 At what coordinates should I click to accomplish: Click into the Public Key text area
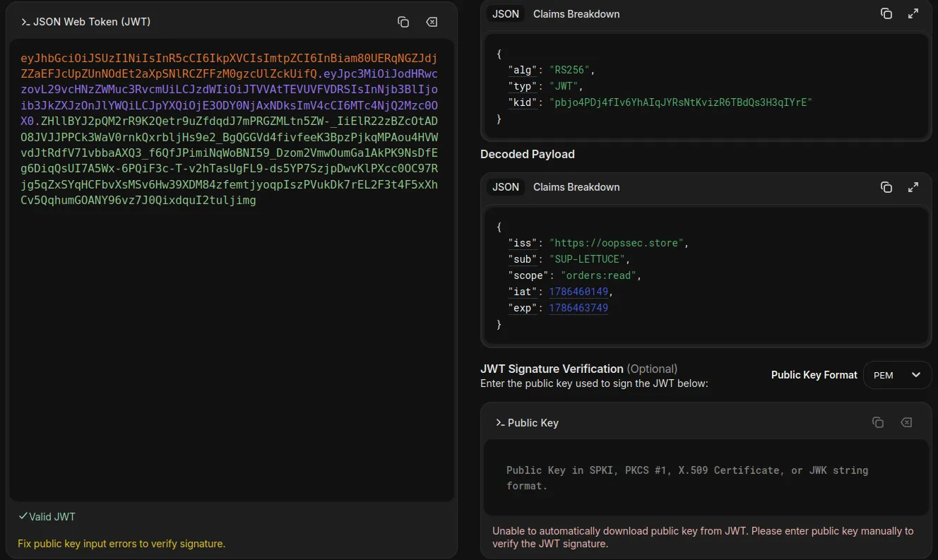coord(705,478)
